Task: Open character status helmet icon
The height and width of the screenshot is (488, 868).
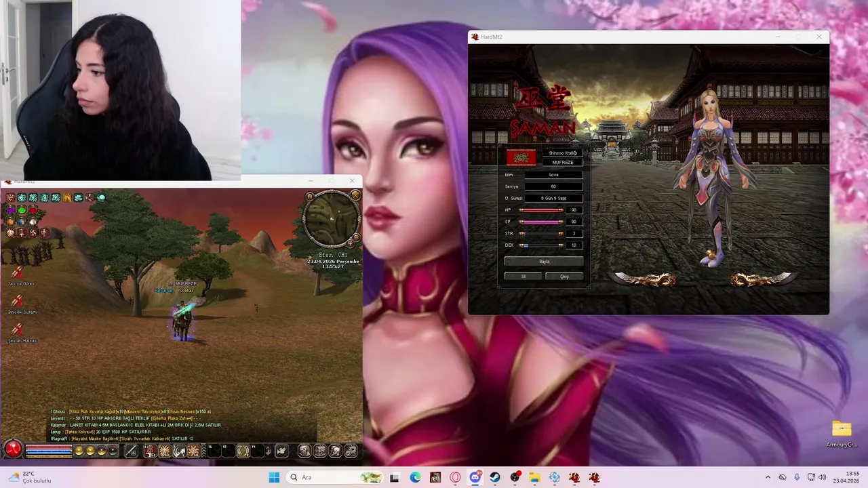Action: (x=304, y=451)
